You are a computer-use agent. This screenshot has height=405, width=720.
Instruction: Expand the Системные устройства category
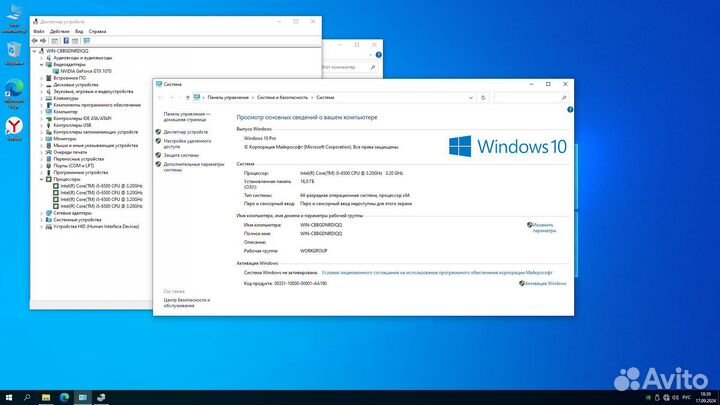pyautogui.click(x=41, y=219)
